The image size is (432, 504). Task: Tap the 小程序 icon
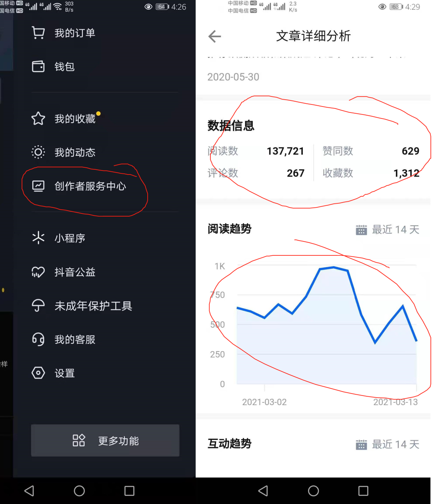(38, 238)
